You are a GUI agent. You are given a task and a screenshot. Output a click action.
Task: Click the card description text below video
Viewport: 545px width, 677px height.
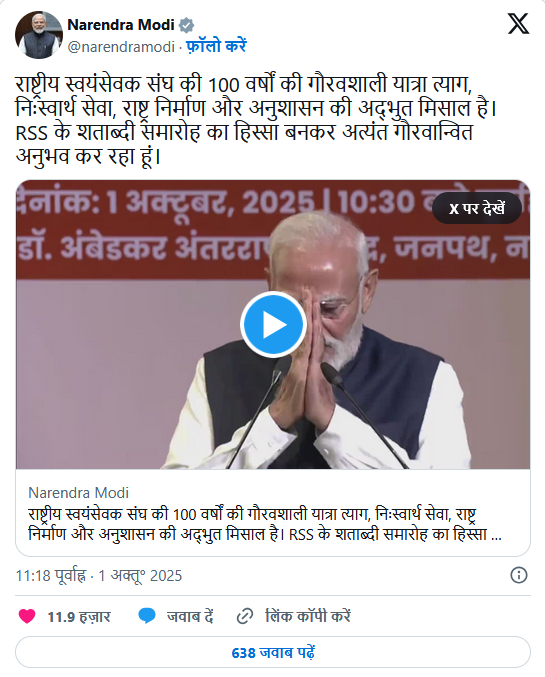click(x=265, y=524)
